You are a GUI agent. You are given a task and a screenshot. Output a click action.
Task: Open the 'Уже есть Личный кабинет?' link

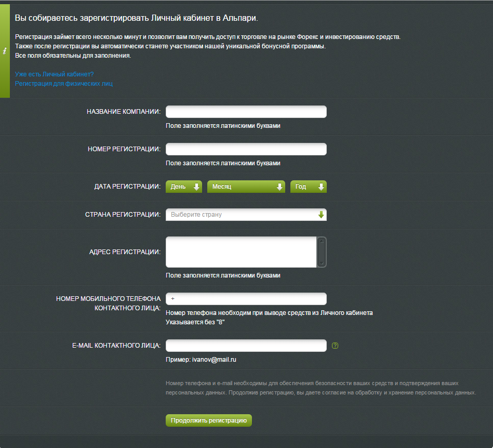tap(54, 74)
